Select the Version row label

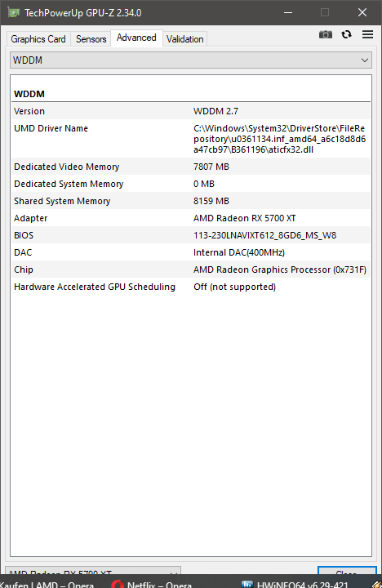click(29, 111)
